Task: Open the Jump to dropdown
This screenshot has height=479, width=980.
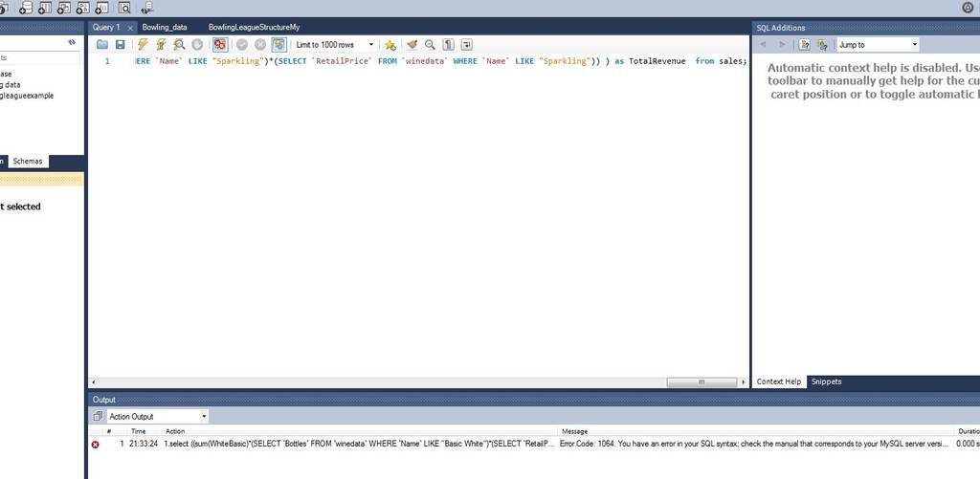Action: click(878, 45)
